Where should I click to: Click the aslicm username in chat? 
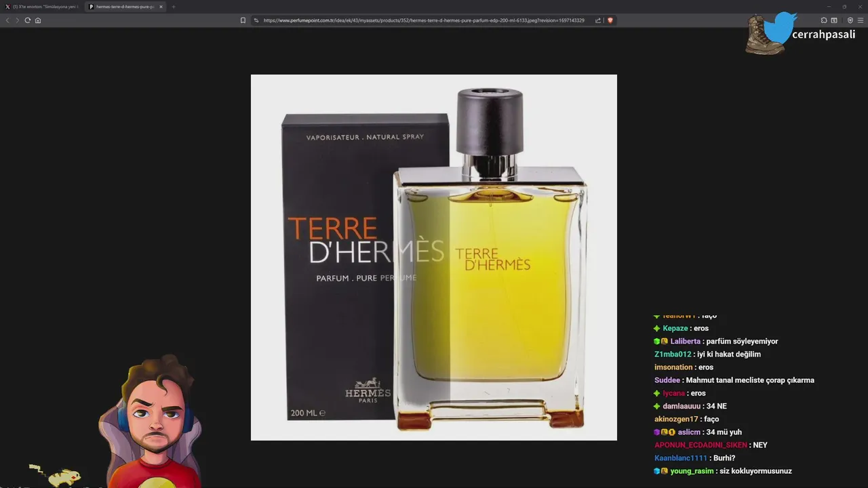tap(689, 432)
